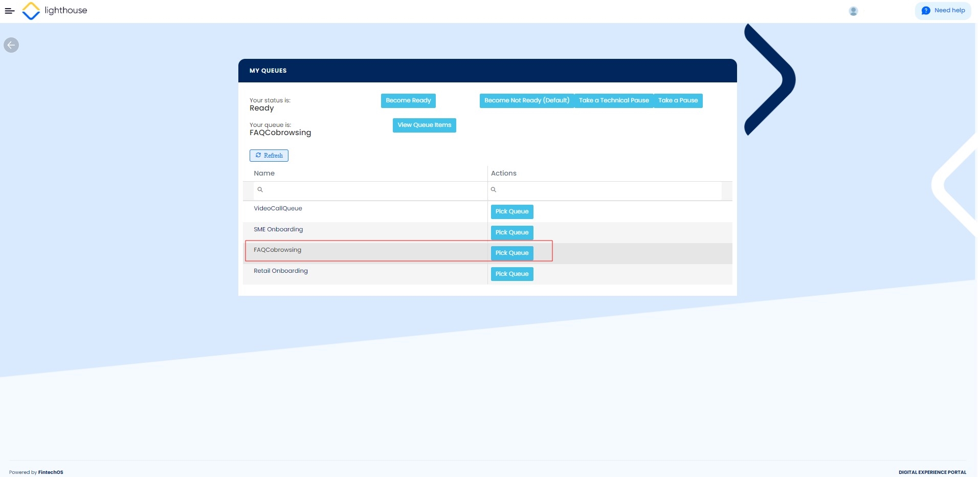Click search icon in Name filter

[260, 190]
